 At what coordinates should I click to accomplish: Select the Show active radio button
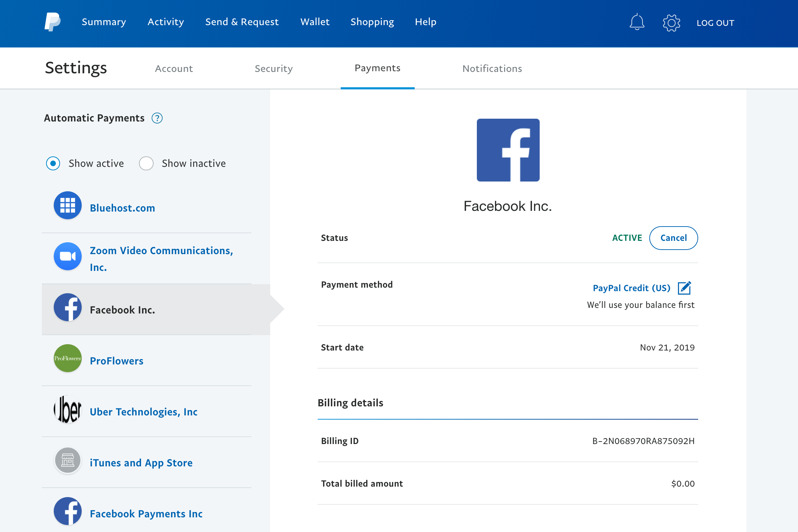coord(53,163)
